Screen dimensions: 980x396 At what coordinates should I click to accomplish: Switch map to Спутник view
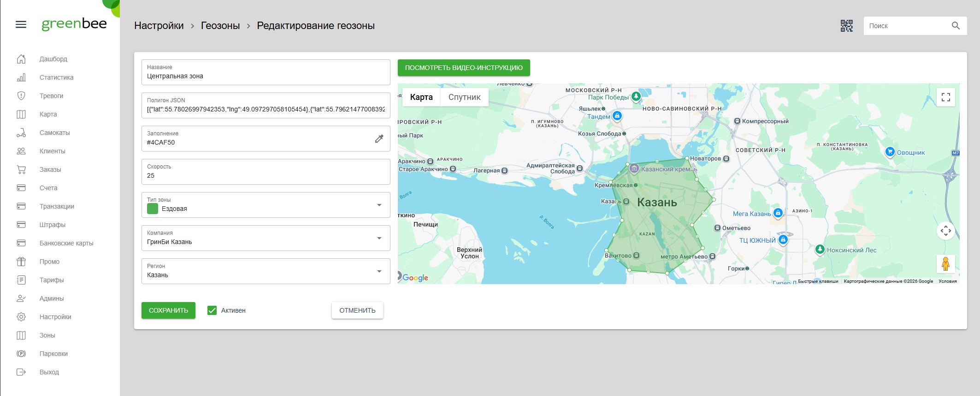click(x=464, y=97)
